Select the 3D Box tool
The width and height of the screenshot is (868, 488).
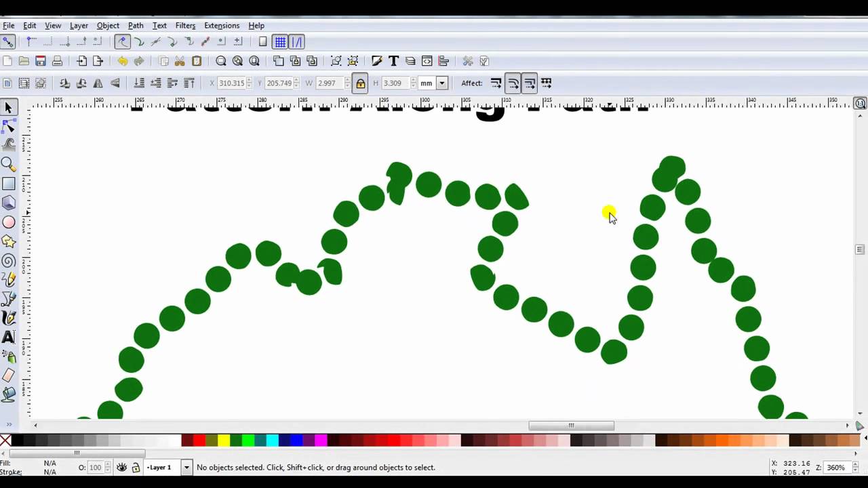9,203
